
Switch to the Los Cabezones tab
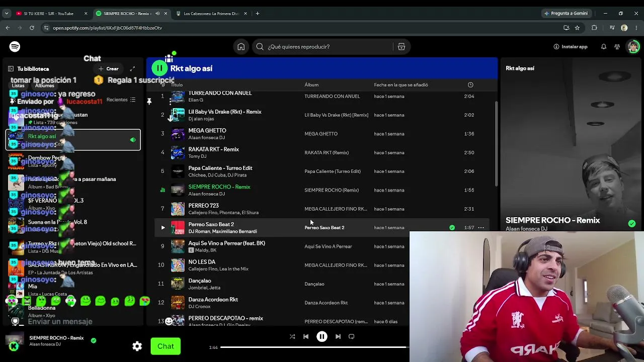[x=211, y=14]
